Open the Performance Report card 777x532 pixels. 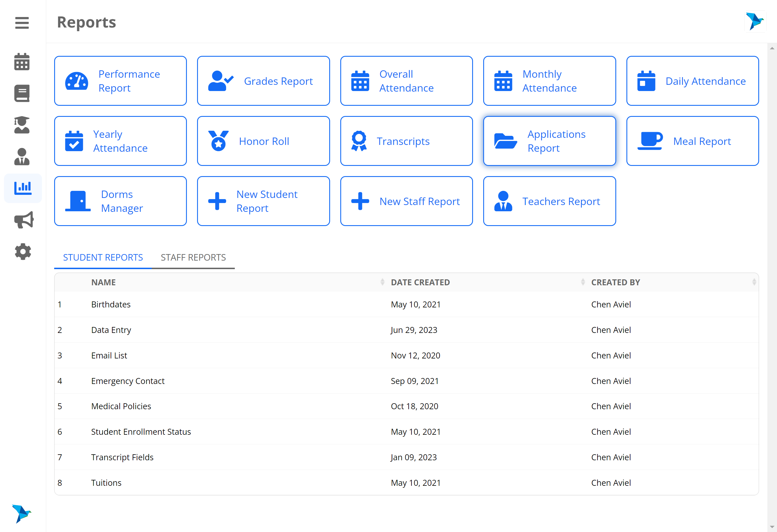tap(120, 81)
